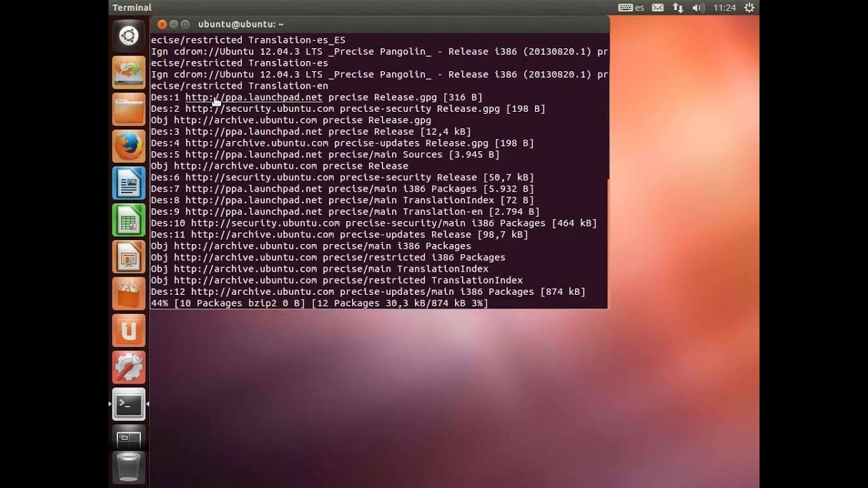Click 'Des:6' precise-security Release [50,7 kB] line
The image size is (868, 488).
point(342,178)
